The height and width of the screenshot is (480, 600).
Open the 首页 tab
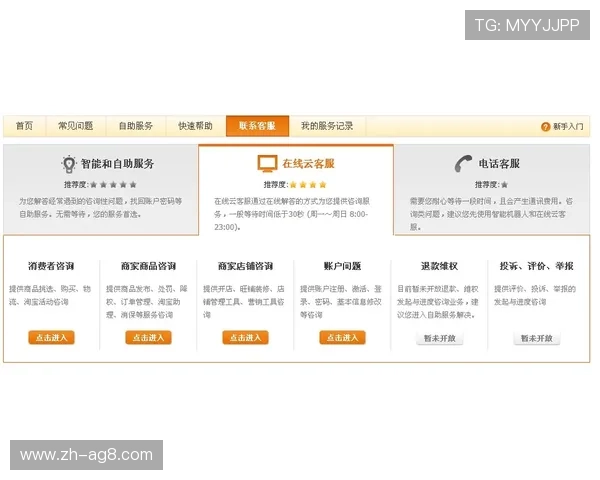24,126
